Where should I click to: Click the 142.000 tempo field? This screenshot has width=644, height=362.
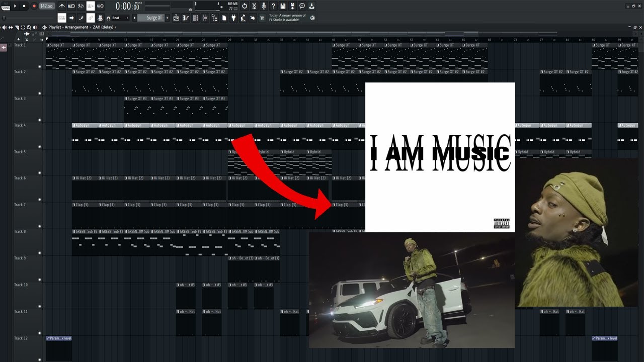[47, 6]
